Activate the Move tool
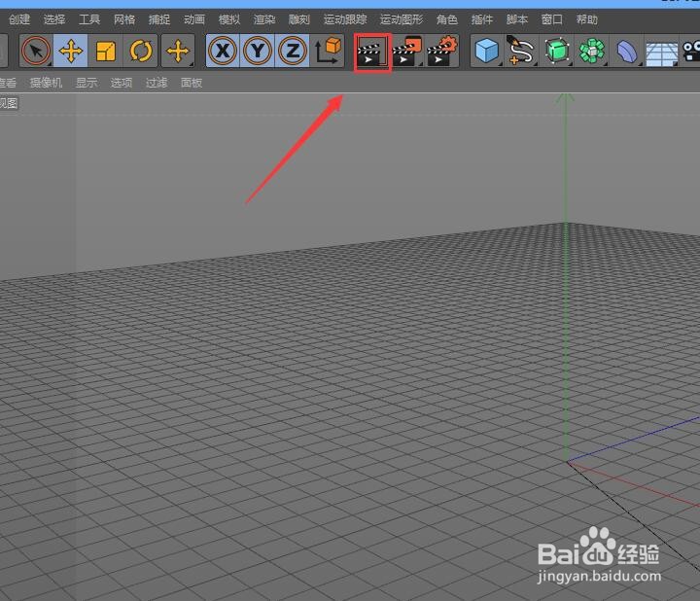Viewport: 700px width, 601px height. click(x=71, y=51)
